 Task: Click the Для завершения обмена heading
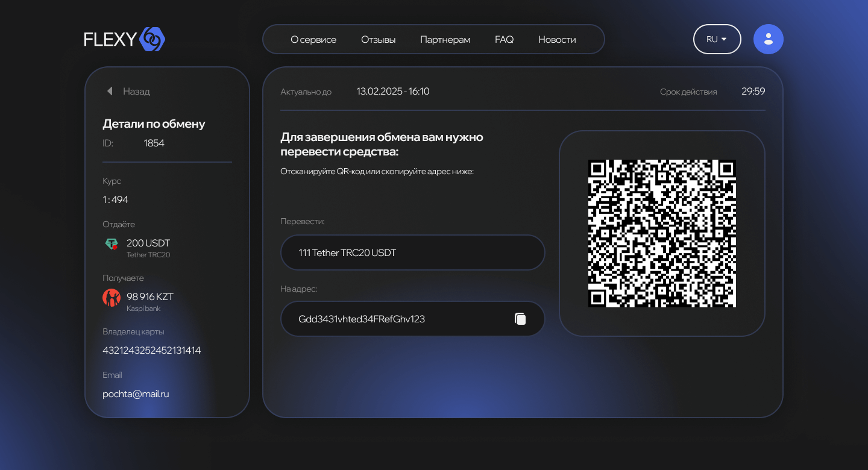[x=382, y=144]
